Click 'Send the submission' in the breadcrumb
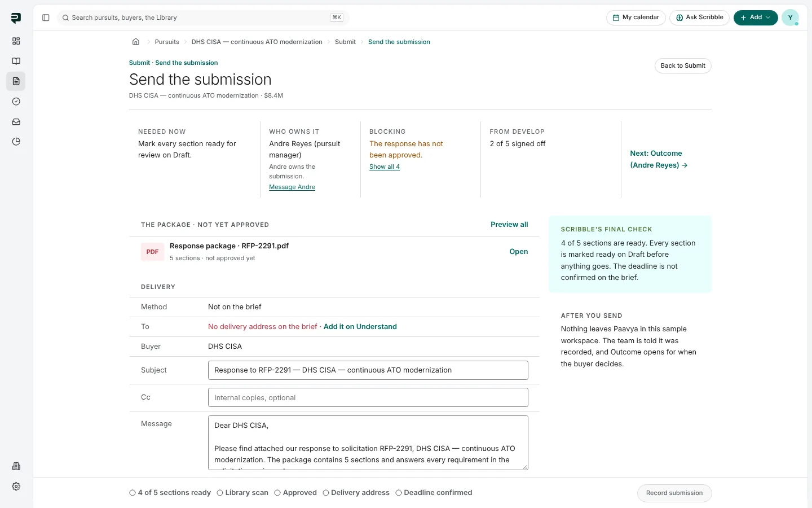The width and height of the screenshot is (812, 508). point(399,42)
